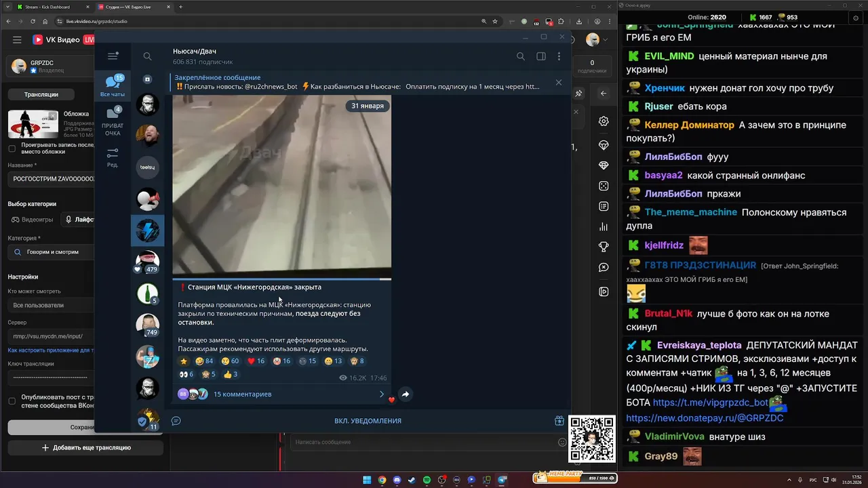Click the rtmp server address field
This screenshot has height=488, width=868.
coord(52,336)
